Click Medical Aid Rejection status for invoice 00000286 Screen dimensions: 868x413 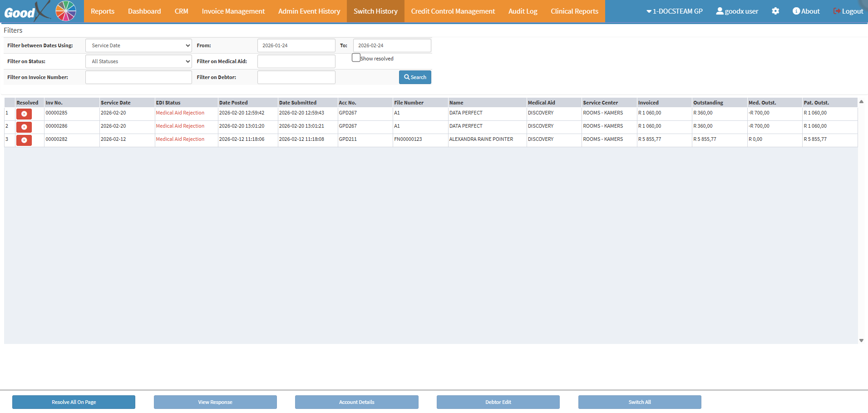pos(180,126)
